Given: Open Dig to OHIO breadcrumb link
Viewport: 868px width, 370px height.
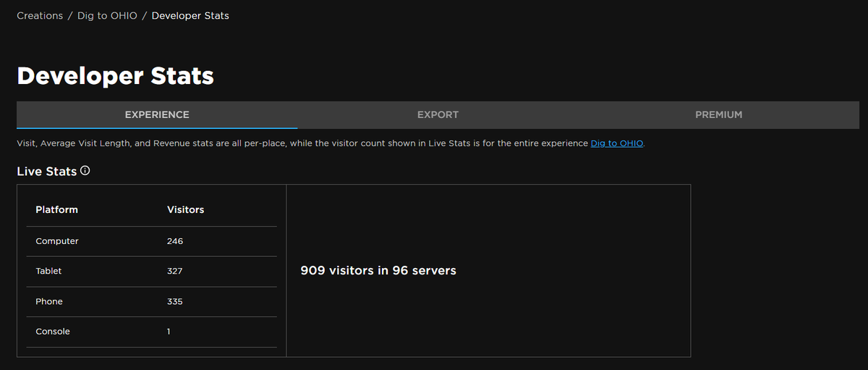Looking at the screenshot, I should point(107,15).
